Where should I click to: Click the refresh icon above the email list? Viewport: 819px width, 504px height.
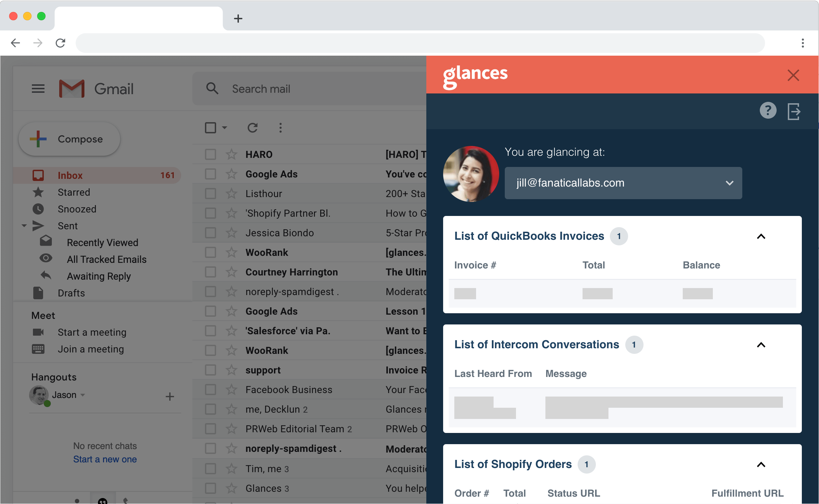(x=253, y=128)
